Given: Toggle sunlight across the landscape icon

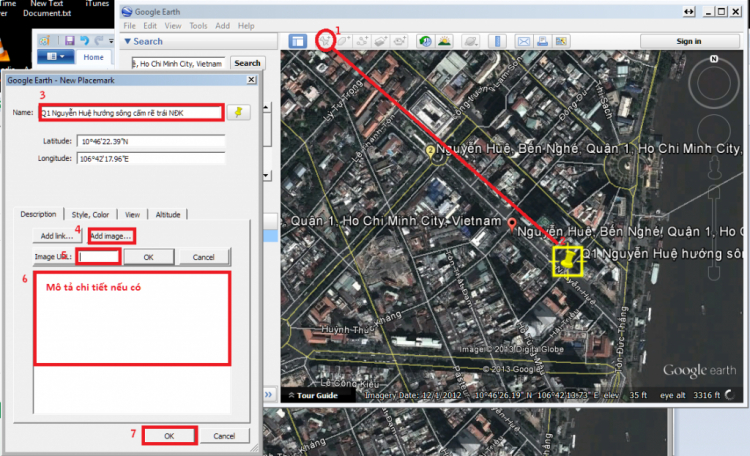Looking at the screenshot, I should tap(444, 41).
